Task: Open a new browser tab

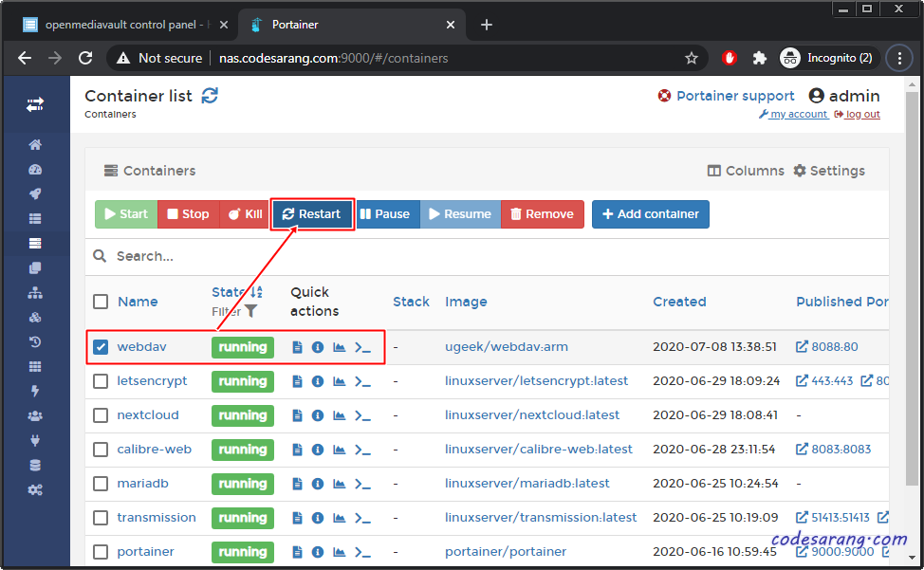Action: pyautogui.click(x=486, y=25)
